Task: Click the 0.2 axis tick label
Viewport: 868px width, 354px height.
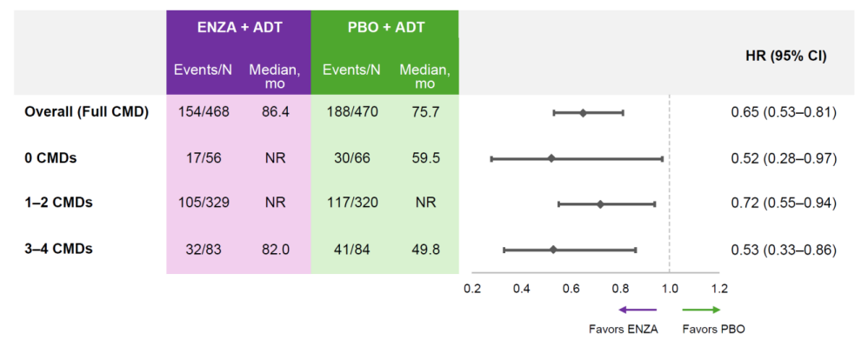Action: tap(471, 288)
